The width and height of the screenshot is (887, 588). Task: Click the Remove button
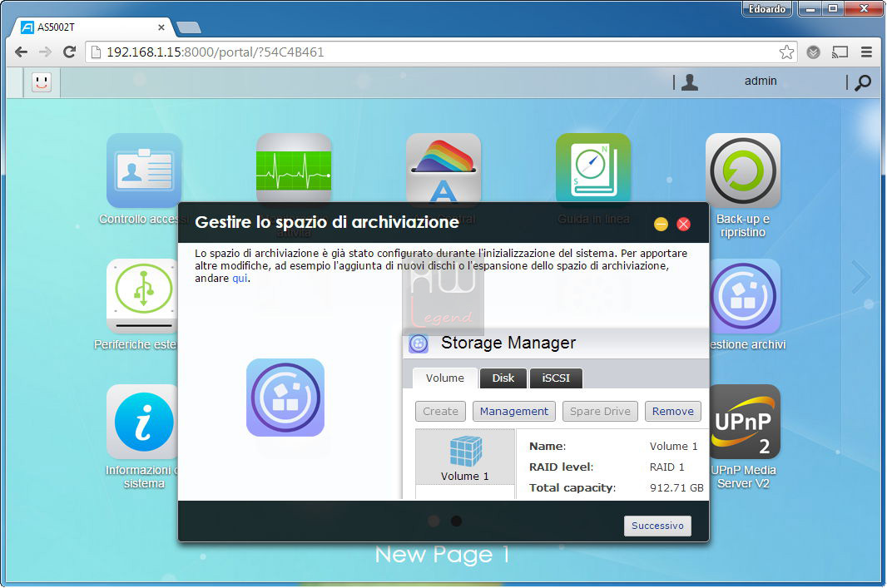(x=672, y=412)
